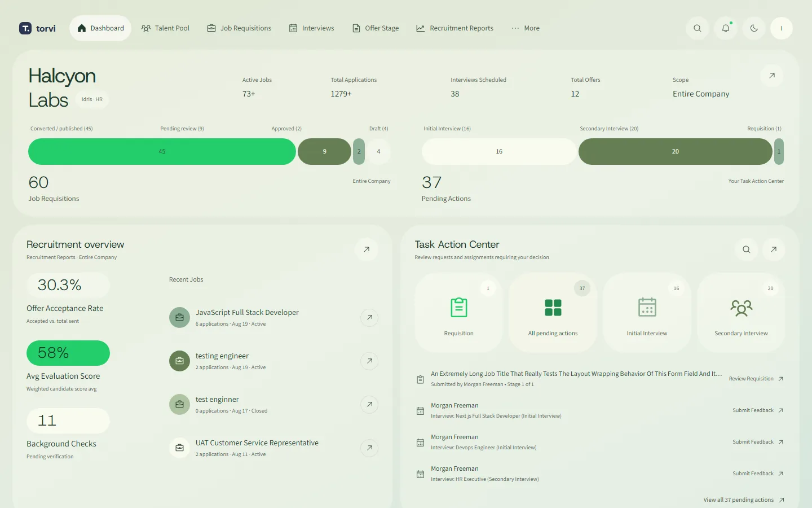The image size is (812, 508).
Task: Open Offer Stage tab
Action: click(376, 28)
